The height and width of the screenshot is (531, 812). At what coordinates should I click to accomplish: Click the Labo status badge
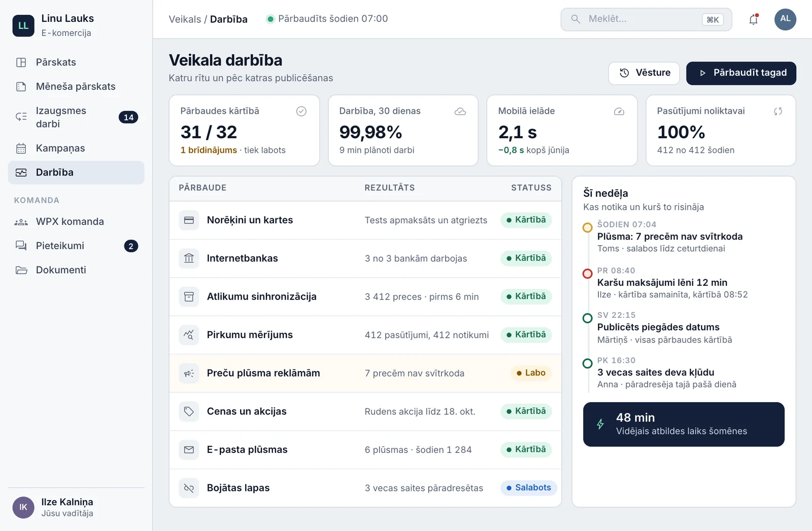pyautogui.click(x=531, y=373)
